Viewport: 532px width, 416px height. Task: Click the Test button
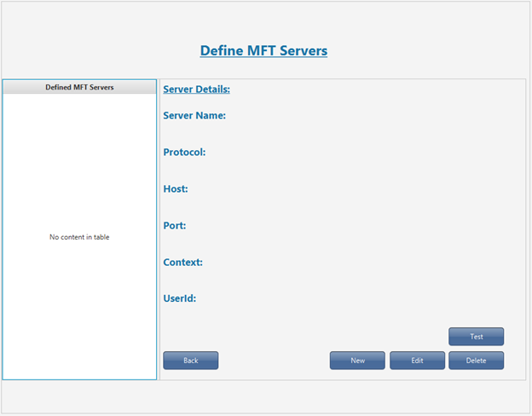click(476, 336)
